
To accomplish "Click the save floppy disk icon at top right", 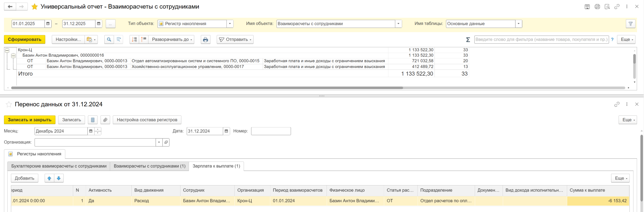I will coord(587,7).
